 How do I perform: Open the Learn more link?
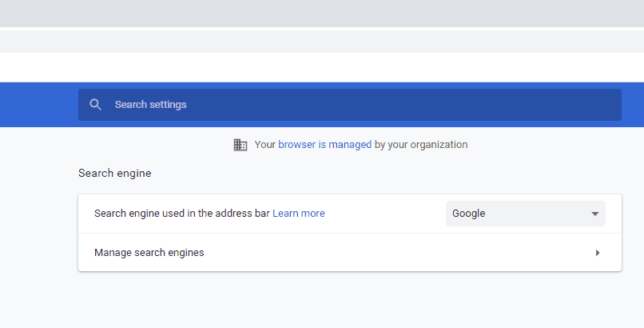299,214
